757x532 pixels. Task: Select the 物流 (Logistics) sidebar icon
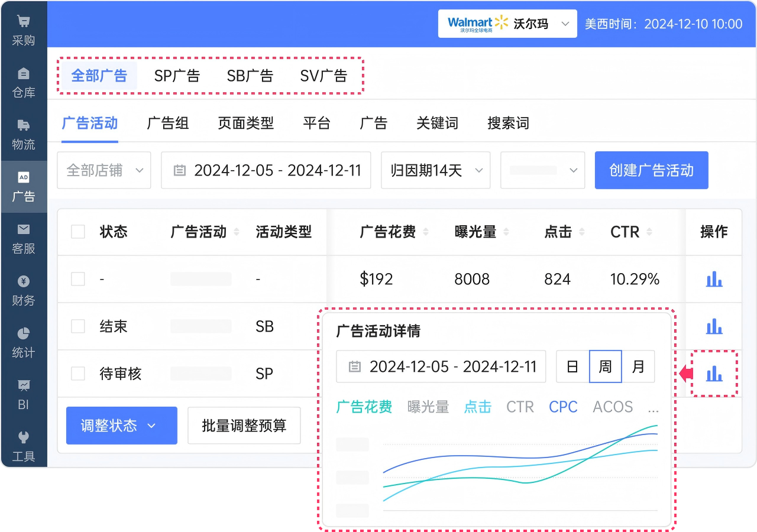tap(24, 132)
